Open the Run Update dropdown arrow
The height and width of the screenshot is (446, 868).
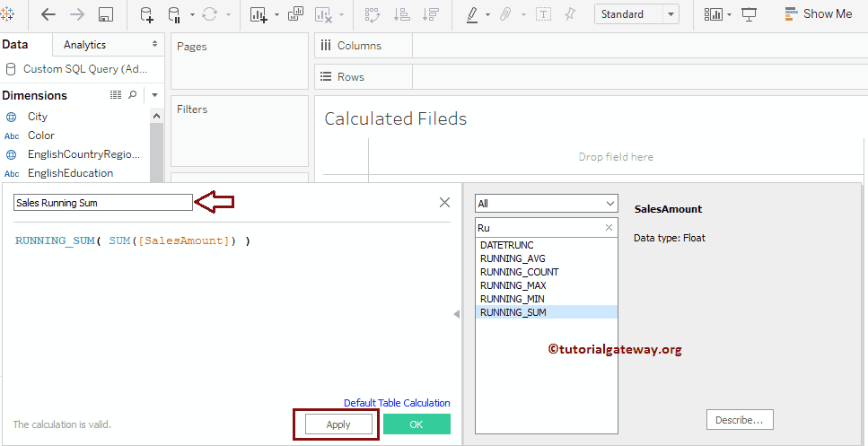[x=229, y=15]
